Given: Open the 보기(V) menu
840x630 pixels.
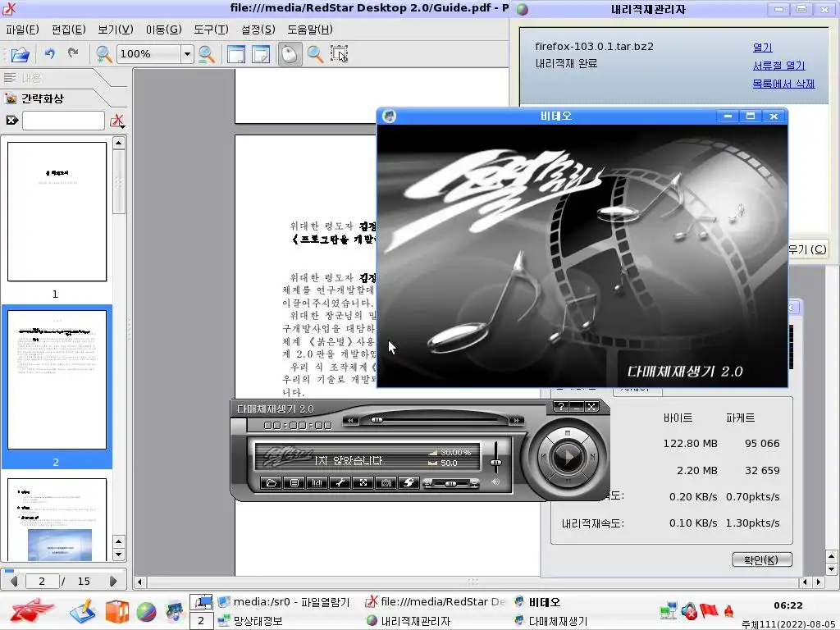Looking at the screenshot, I should coord(115,30).
